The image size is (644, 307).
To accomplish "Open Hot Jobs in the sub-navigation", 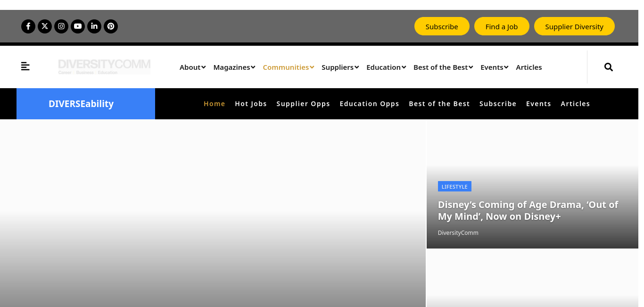I will coord(251,104).
